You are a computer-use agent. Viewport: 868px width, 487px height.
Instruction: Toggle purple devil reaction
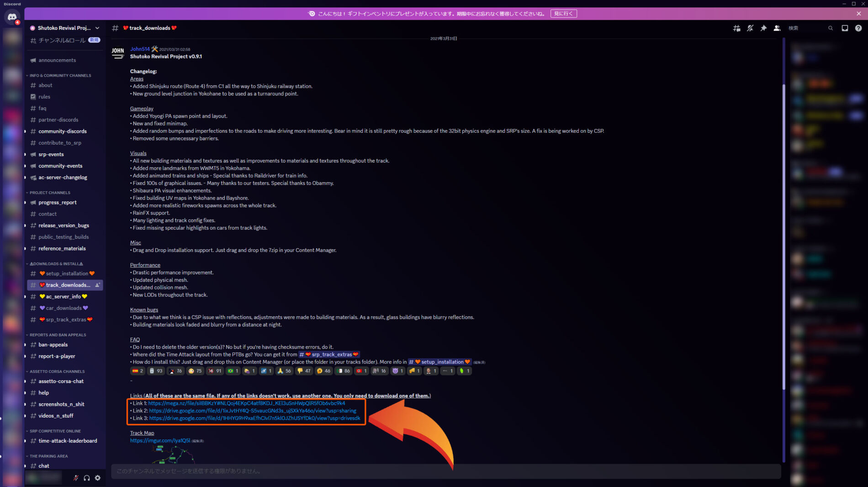pos(398,371)
